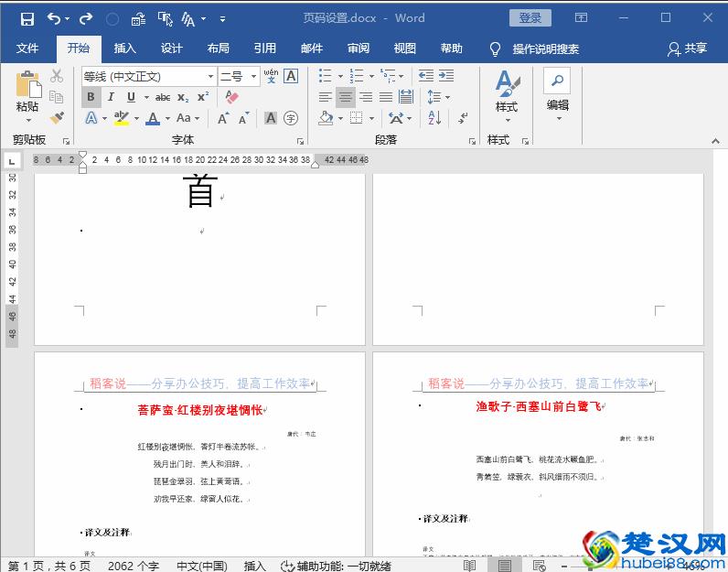Viewport: 728px width, 572px height.
Task: Click the 共享 share button
Action: (687, 49)
